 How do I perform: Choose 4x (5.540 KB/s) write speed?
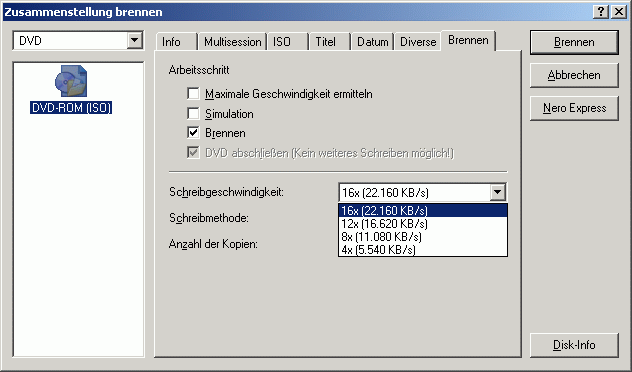pyautogui.click(x=423, y=249)
